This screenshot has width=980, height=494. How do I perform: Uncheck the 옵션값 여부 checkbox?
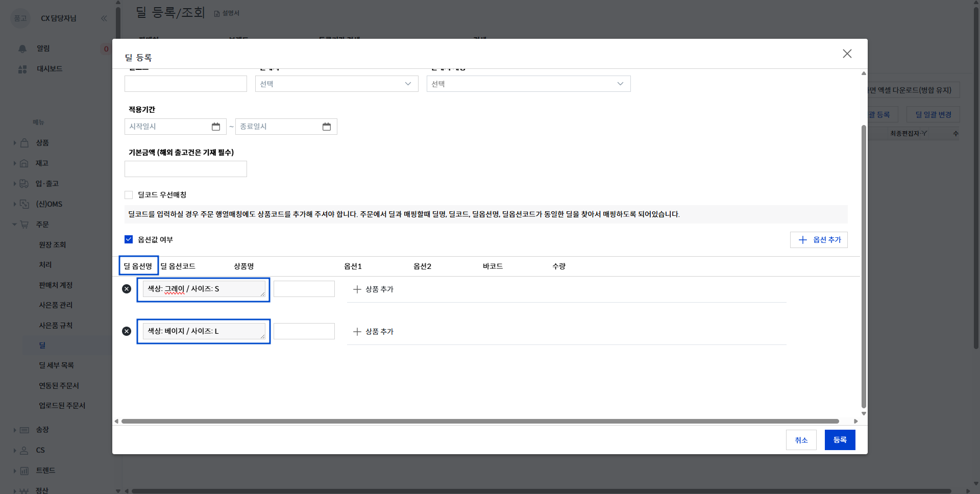pos(129,239)
